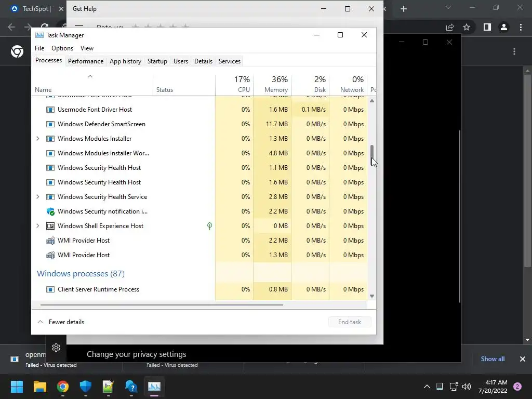Click Show all downloads link
The height and width of the screenshot is (399, 532).
tap(493, 359)
